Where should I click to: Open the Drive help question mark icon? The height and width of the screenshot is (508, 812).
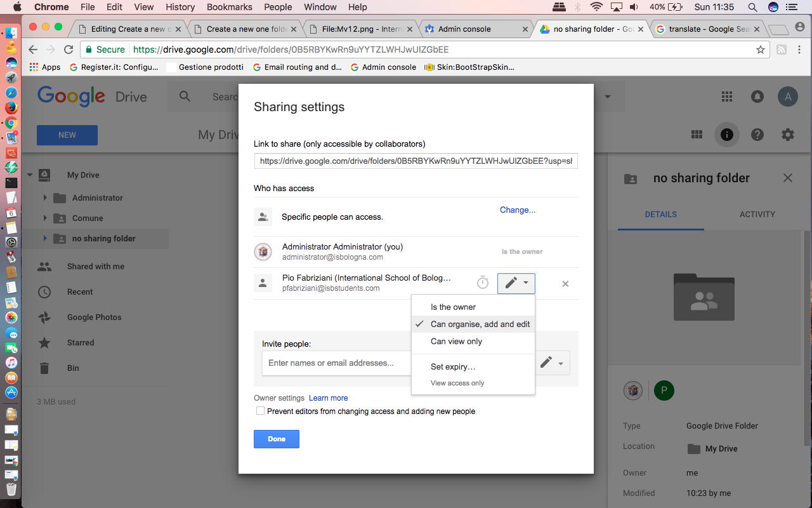coord(757,135)
